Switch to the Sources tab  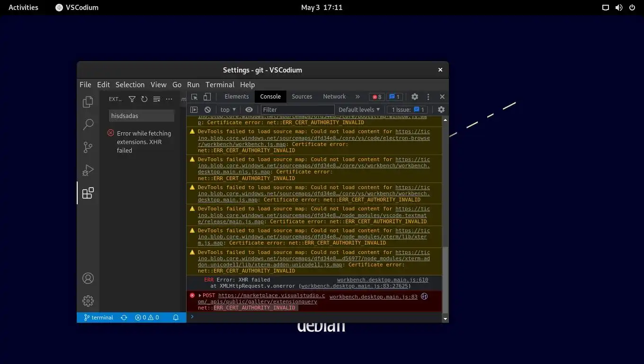[x=302, y=97]
